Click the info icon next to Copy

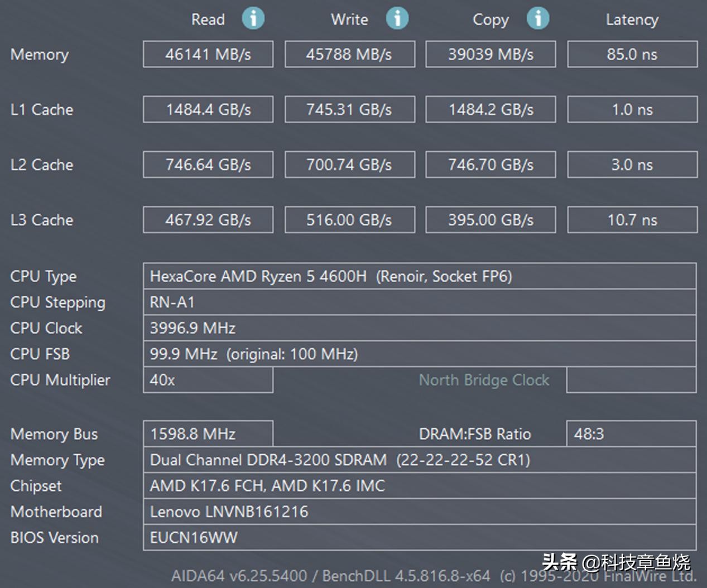point(538,18)
